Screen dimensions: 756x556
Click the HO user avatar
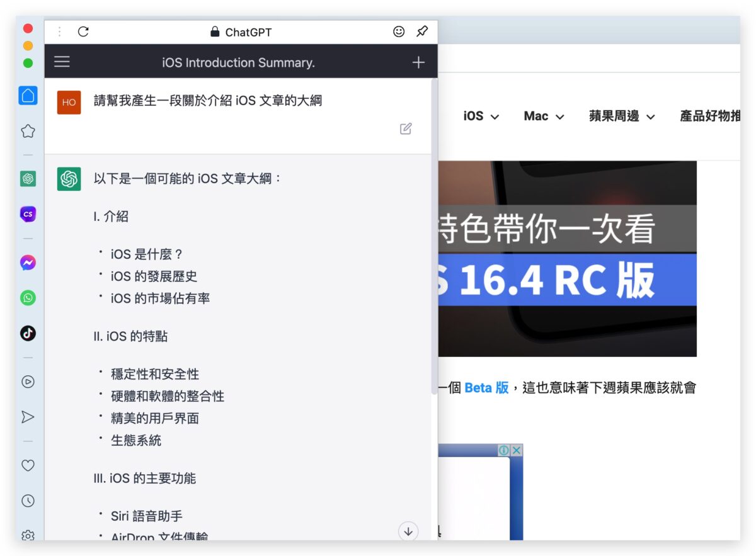coord(69,102)
